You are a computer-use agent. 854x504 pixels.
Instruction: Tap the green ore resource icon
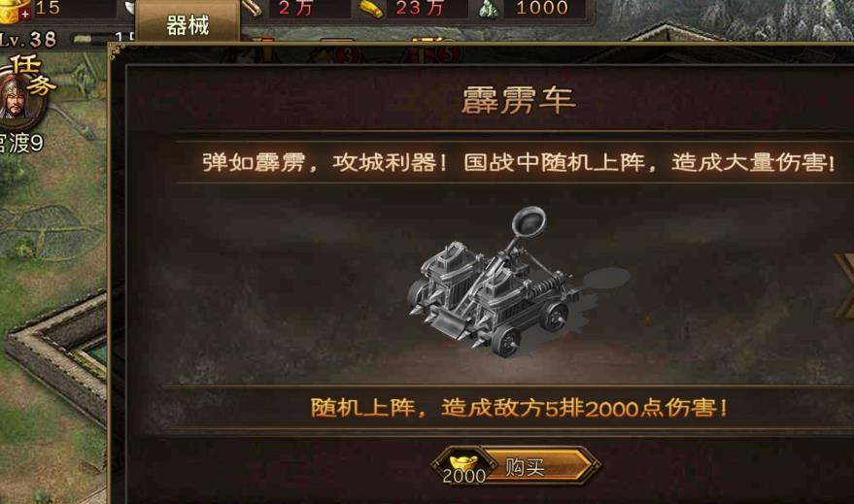coord(487,10)
